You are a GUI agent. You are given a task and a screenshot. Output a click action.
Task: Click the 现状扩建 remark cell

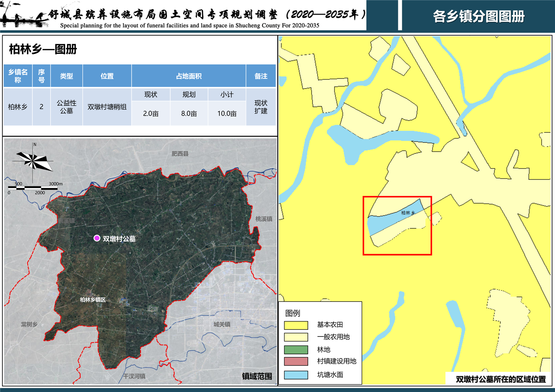261,107
